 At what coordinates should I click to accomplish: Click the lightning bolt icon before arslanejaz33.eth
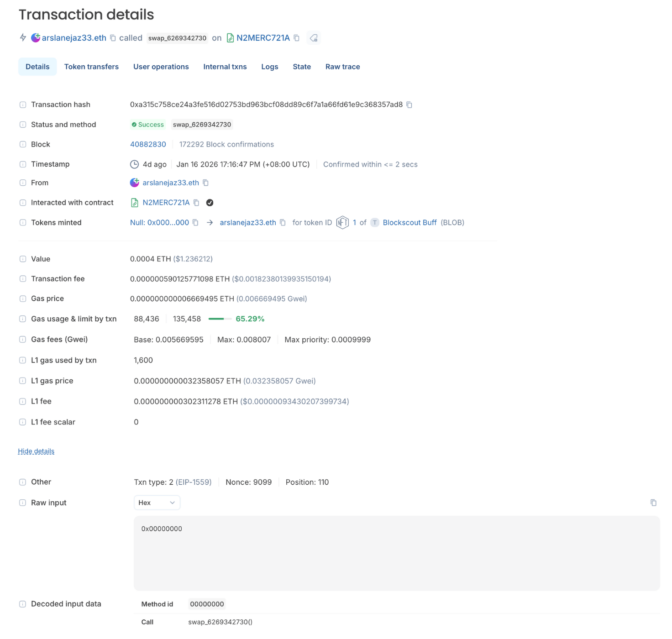tap(22, 38)
